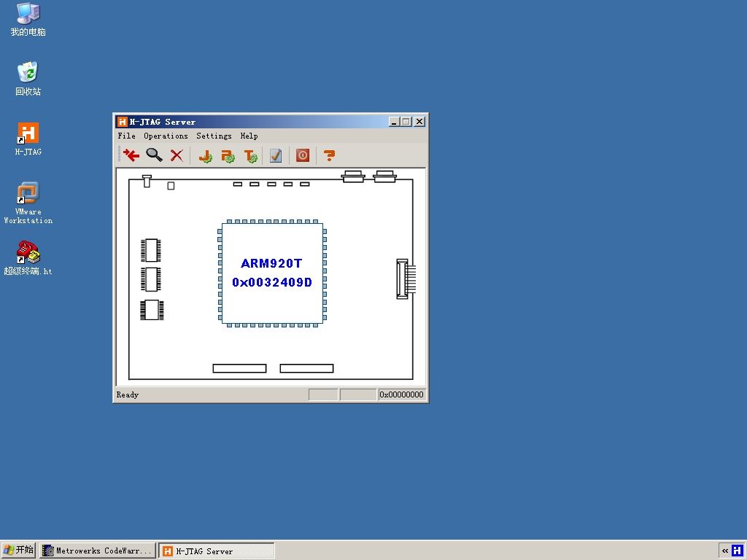This screenshot has width=747, height=560.
Task: Switch to Metrowerks CodeWarrior taskbar button
Action: click(98, 551)
